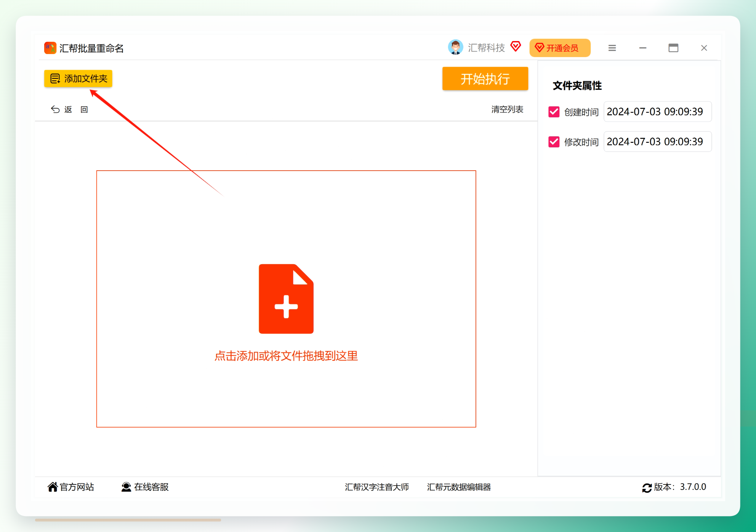The height and width of the screenshot is (532, 756).
Task: Go back using the 返回 arrow
Action: point(69,110)
